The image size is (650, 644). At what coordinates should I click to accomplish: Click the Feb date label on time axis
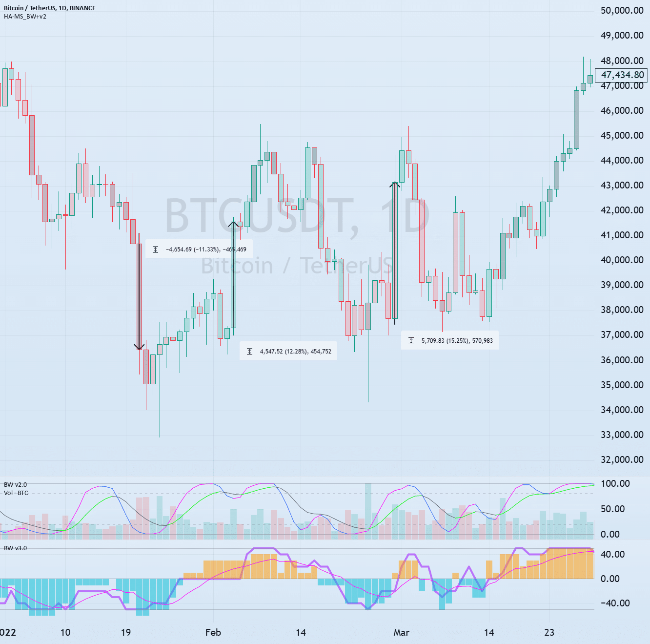click(213, 632)
